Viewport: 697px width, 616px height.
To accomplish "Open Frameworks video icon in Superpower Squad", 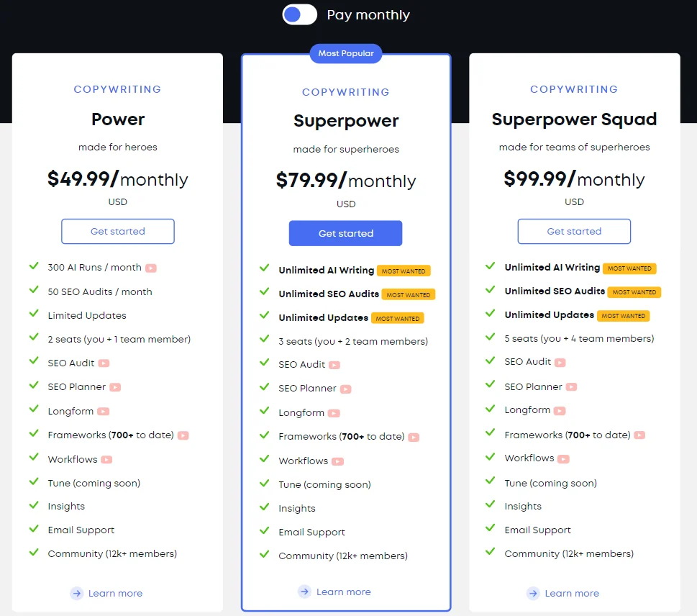I will (639, 435).
